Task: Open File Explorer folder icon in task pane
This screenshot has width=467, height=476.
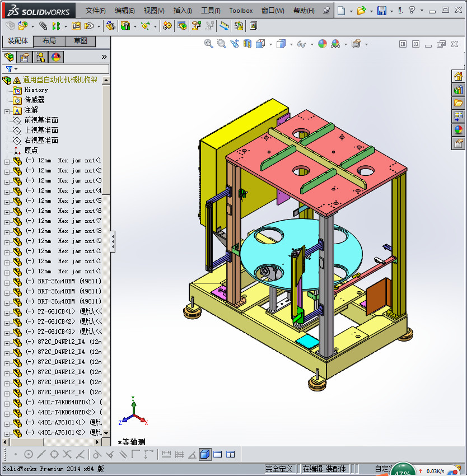Action: pos(458,103)
